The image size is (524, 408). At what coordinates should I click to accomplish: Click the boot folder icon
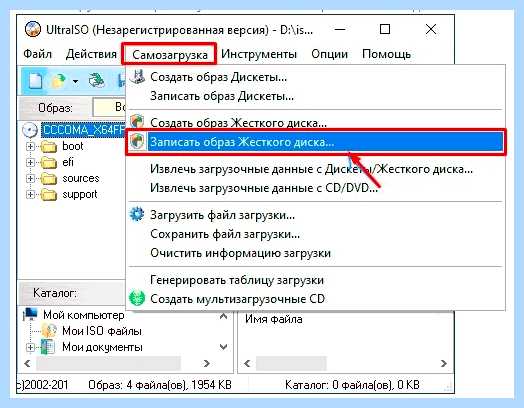(x=49, y=146)
